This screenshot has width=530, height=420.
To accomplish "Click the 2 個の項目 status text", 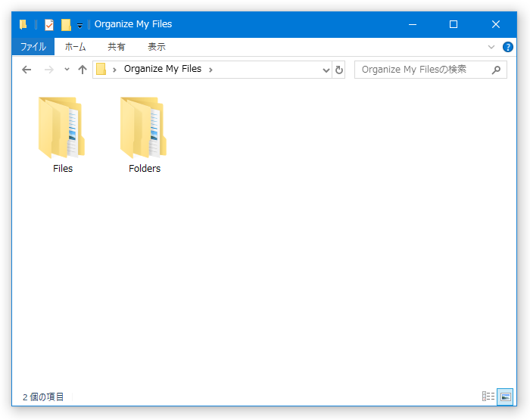I will coord(43,397).
